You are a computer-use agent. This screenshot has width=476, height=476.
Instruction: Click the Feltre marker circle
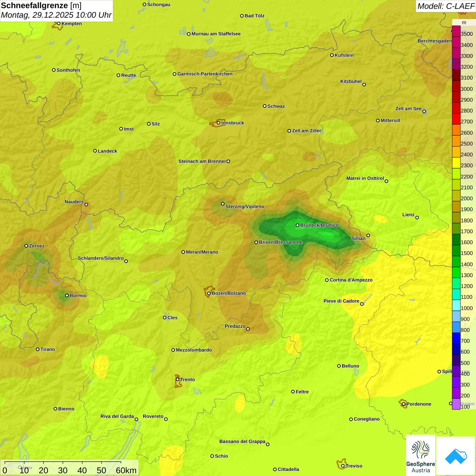[293, 392]
